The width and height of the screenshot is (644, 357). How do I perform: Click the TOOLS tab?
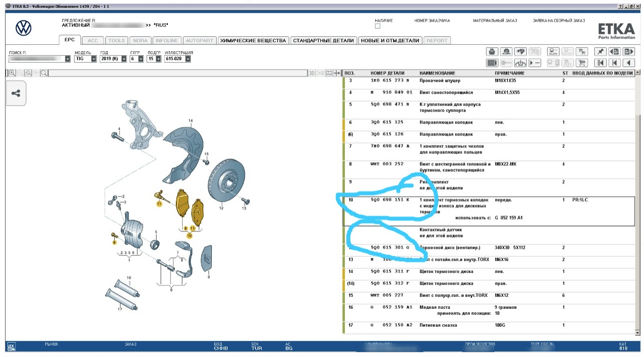117,41
